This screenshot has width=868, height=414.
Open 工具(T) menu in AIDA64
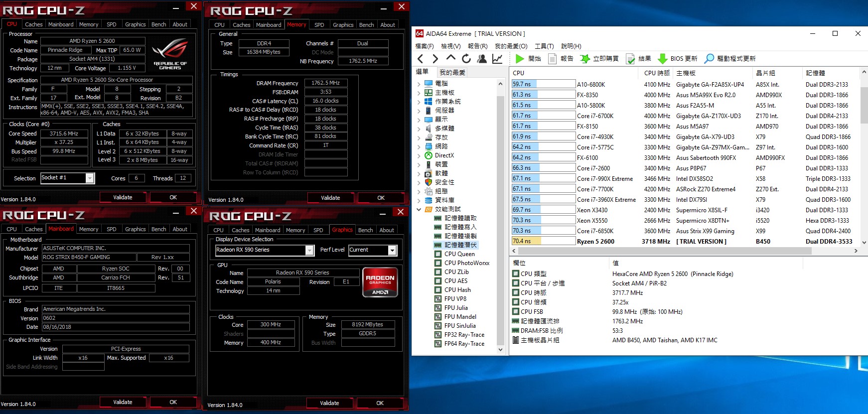544,46
